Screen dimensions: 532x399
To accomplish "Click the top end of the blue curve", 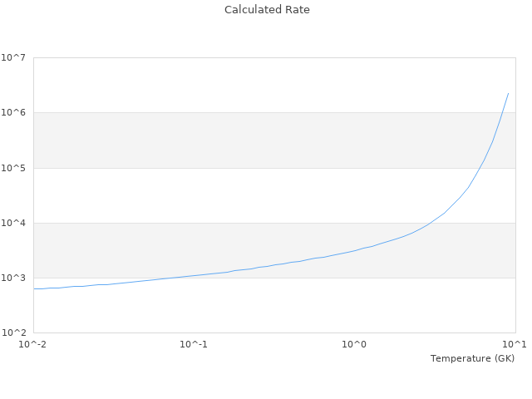I will (x=508, y=94).
